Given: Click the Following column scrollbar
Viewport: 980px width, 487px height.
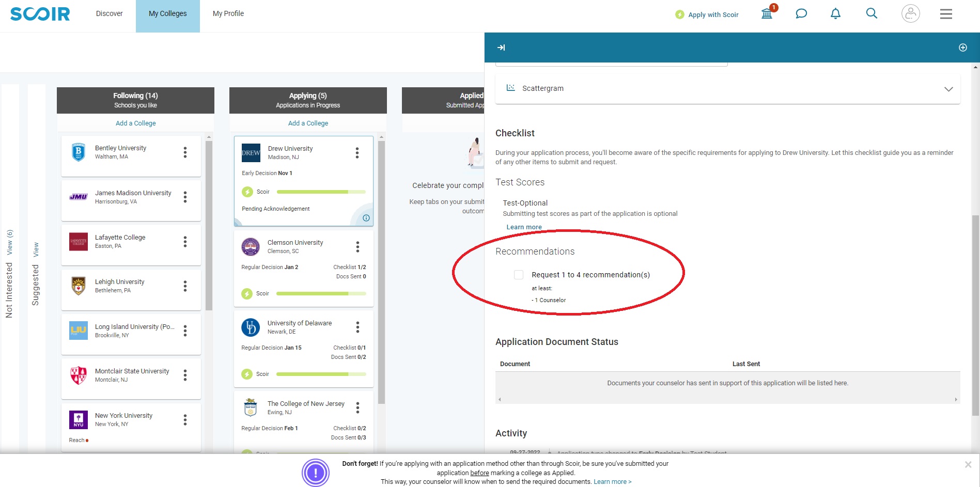Looking at the screenshot, I should click(x=209, y=226).
